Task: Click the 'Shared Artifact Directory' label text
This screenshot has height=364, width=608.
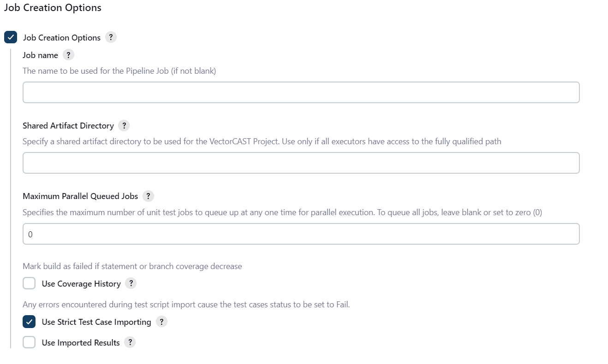Action: coord(68,126)
